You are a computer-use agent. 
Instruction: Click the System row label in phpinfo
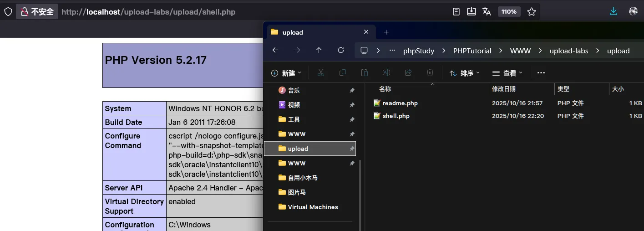pos(118,108)
